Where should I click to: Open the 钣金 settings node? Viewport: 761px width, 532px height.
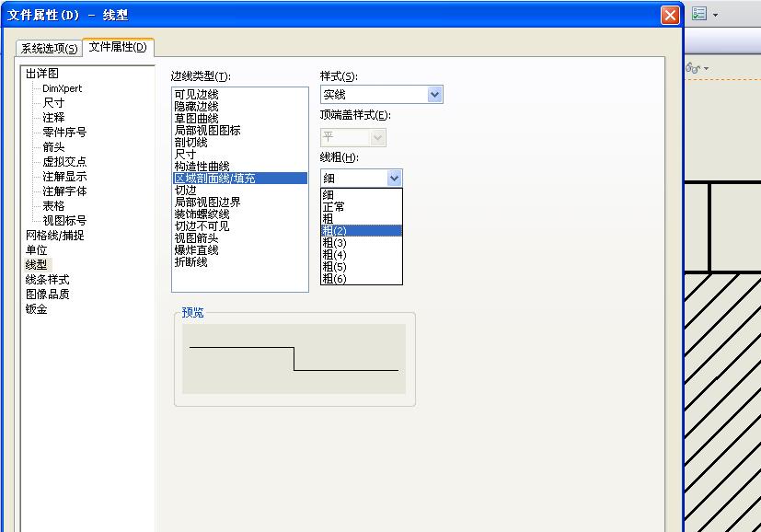click(37, 308)
